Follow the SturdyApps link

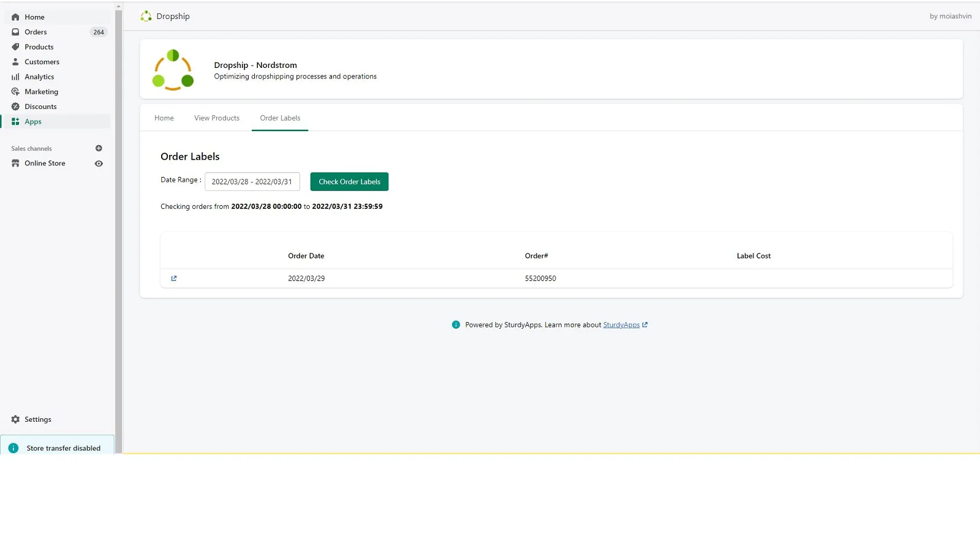[621, 325]
